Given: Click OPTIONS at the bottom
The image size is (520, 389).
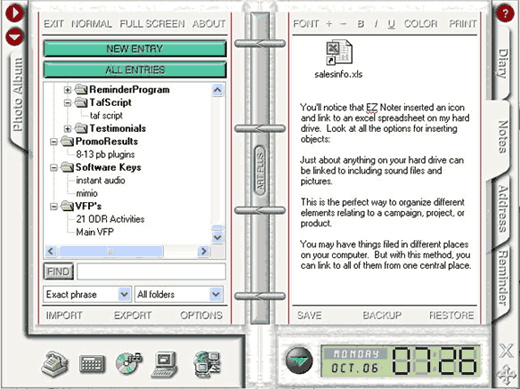Looking at the screenshot, I should [201, 315].
